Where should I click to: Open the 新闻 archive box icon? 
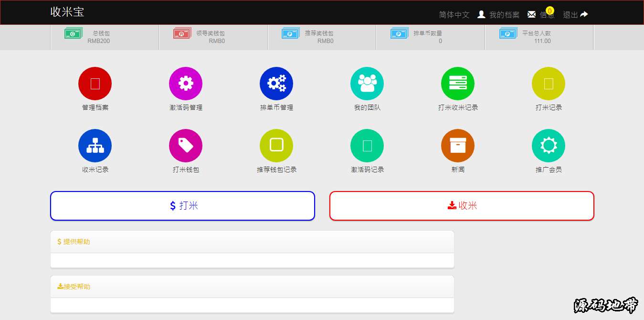(x=458, y=146)
